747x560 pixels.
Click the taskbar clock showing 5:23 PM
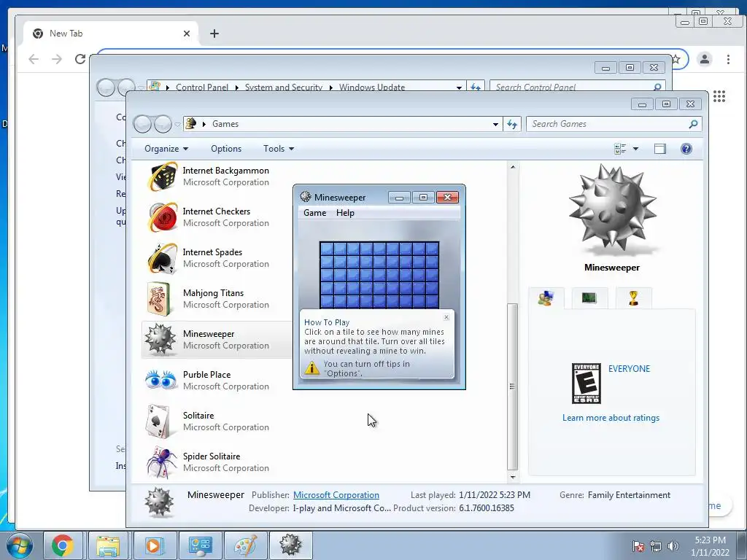(710, 546)
